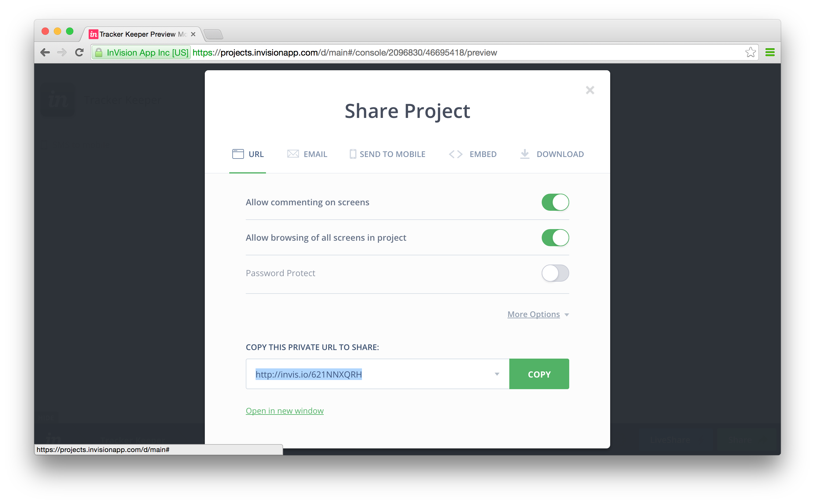This screenshot has width=815, height=504.
Task: Disable Allow commenting on screens toggle
Action: [555, 202]
